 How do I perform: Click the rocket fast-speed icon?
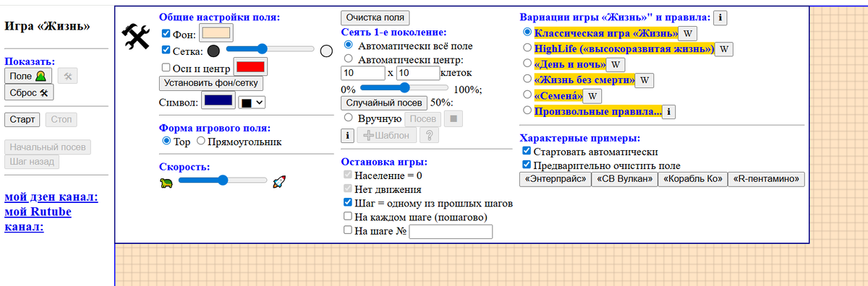pyautogui.click(x=279, y=182)
